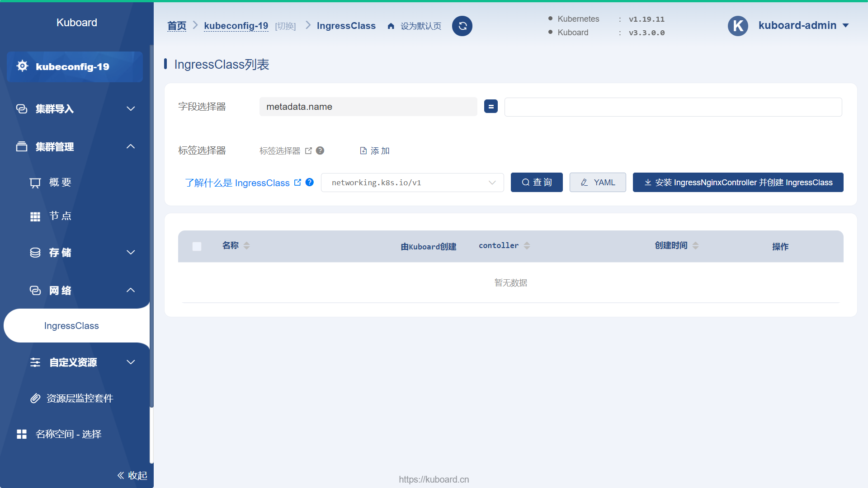
Task: Go to 首页 breadcrumb link
Action: pyautogui.click(x=177, y=26)
